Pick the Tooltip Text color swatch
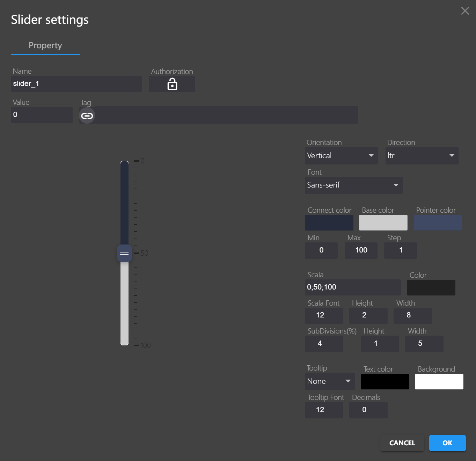Screen dimensions: 476x461 (x=385, y=381)
